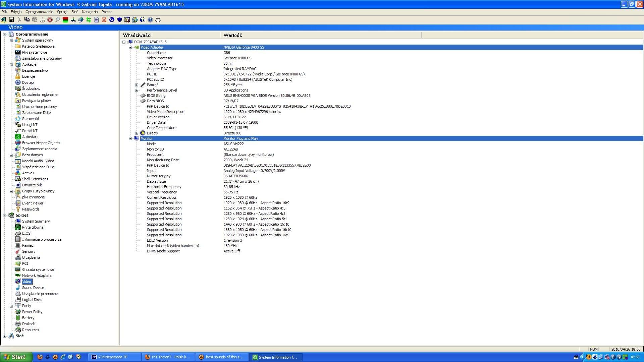Open the Oprogramowanie menu

pyautogui.click(x=39, y=12)
